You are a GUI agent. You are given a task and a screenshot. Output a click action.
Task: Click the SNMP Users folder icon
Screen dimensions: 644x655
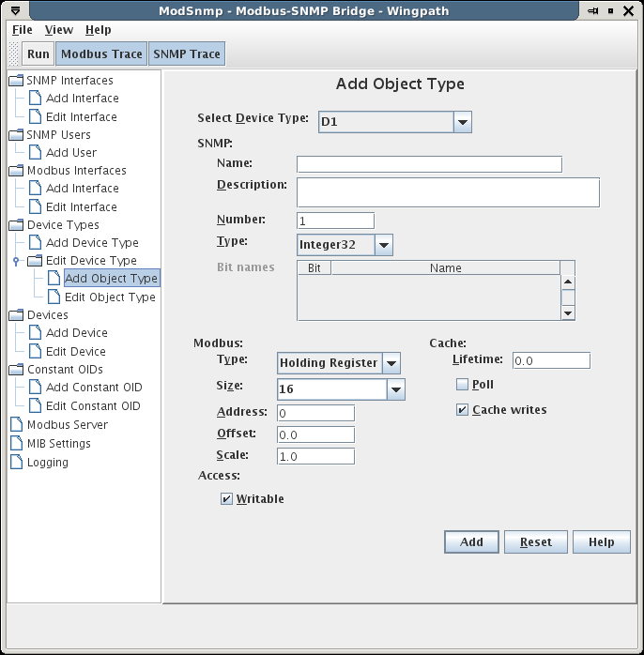click(x=16, y=135)
